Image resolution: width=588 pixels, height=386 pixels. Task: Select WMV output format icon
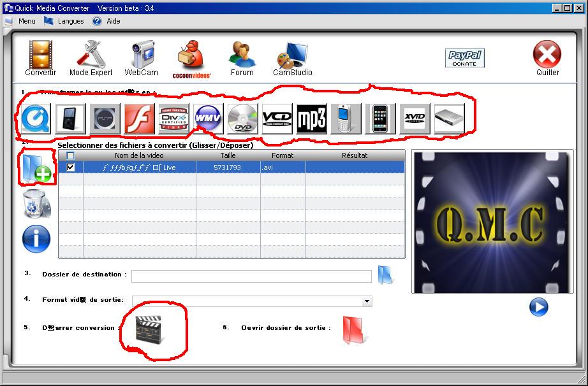(x=208, y=118)
